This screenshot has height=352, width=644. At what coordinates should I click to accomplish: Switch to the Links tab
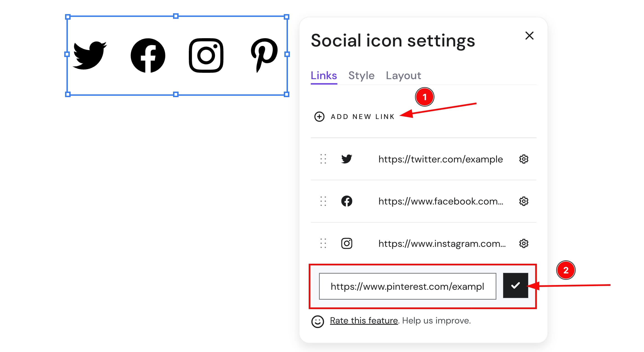coord(323,75)
